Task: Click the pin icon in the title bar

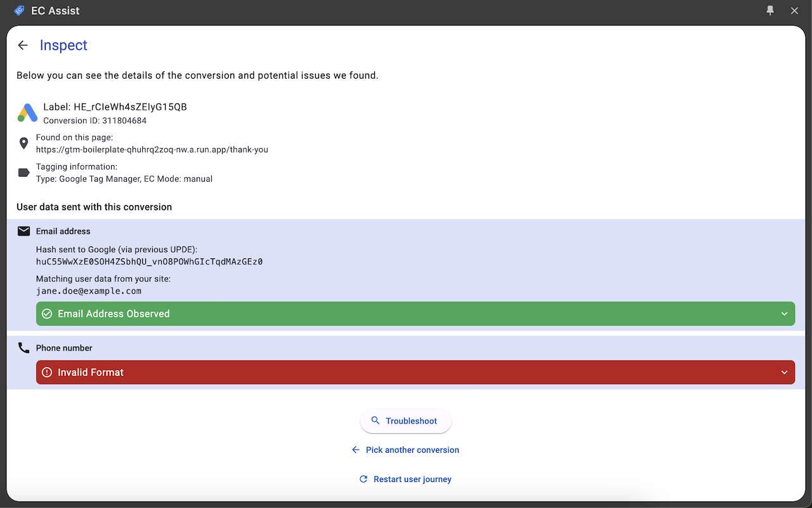Action: (769, 10)
